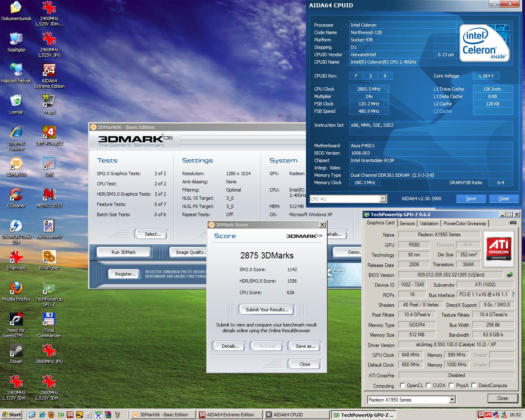
Task: Click the Total Commander desktop icon
Action: tap(49, 325)
